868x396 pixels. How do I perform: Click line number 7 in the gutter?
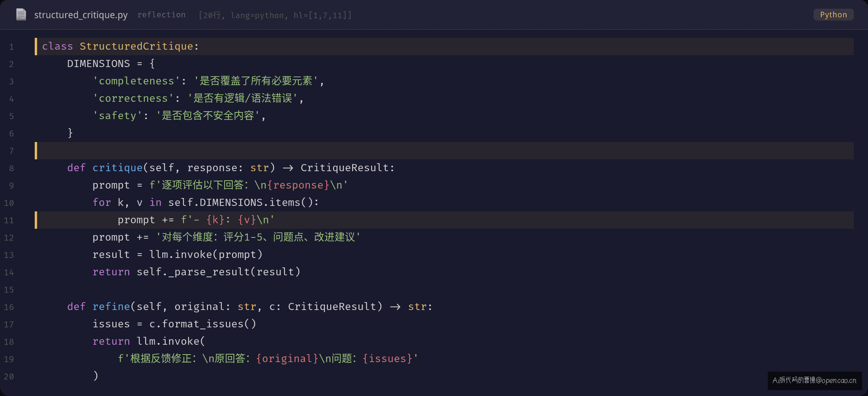coord(11,151)
